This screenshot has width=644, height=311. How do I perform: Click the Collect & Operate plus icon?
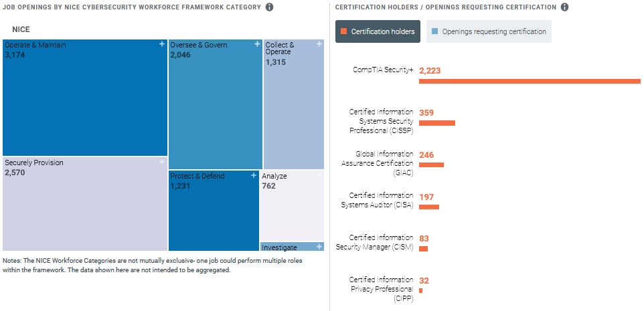tap(319, 44)
